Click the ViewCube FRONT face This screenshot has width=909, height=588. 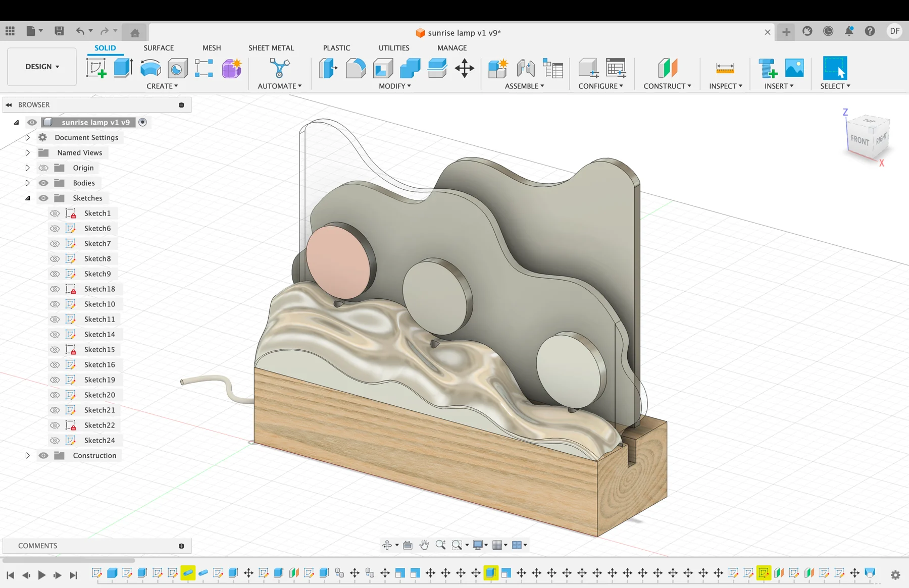[x=860, y=140]
